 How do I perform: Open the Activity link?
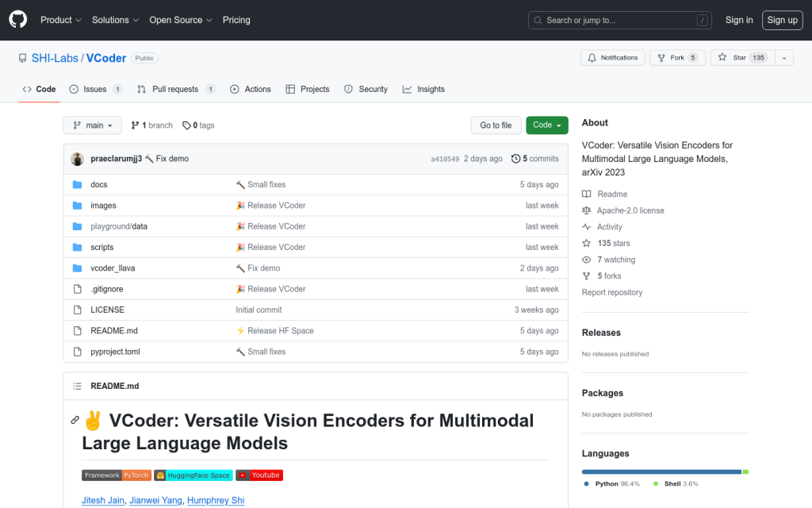pyautogui.click(x=602, y=227)
